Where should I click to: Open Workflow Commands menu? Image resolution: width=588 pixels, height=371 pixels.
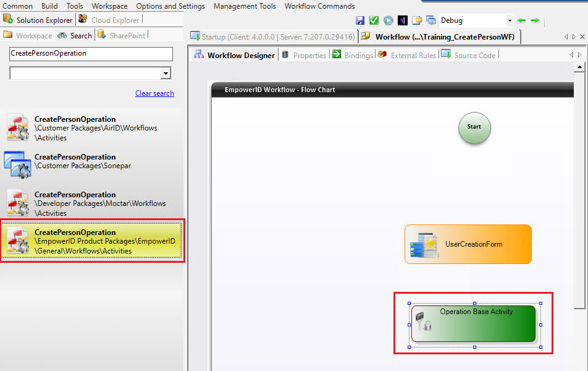319,6
